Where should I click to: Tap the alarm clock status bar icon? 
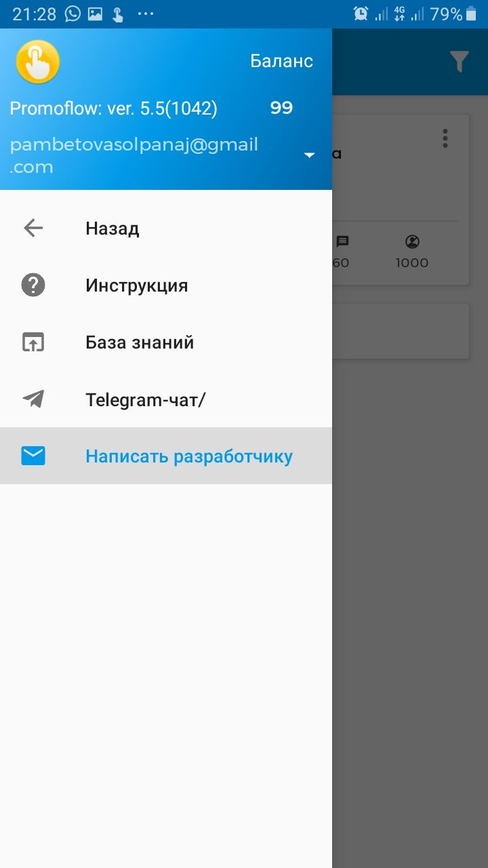(x=361, y=14)
